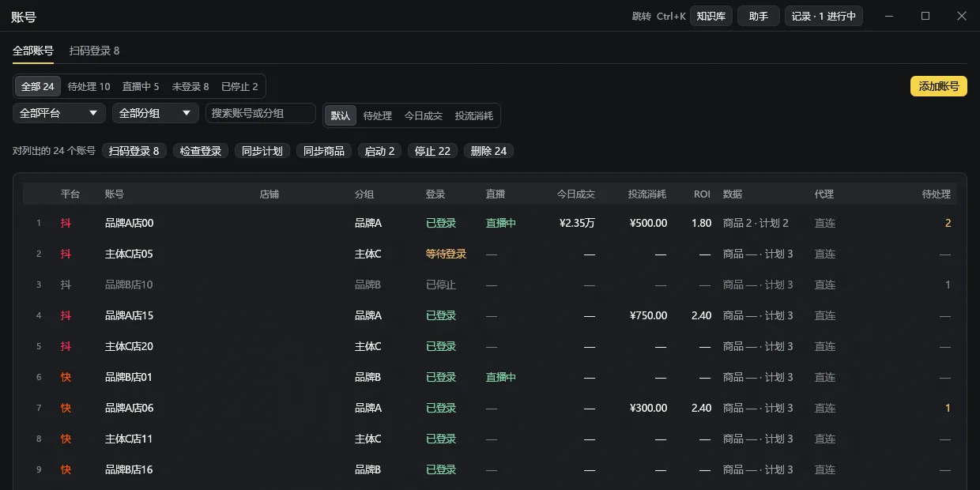Viewport: 980px width, 490px height.
Task: Open 记录 · 1 进行中 button
Action: (x=824, y=16)
